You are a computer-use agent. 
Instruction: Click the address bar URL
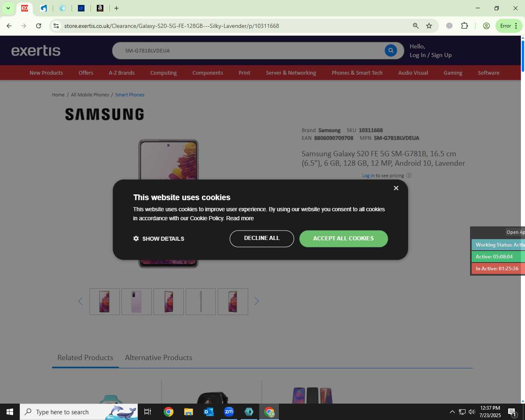171,26
